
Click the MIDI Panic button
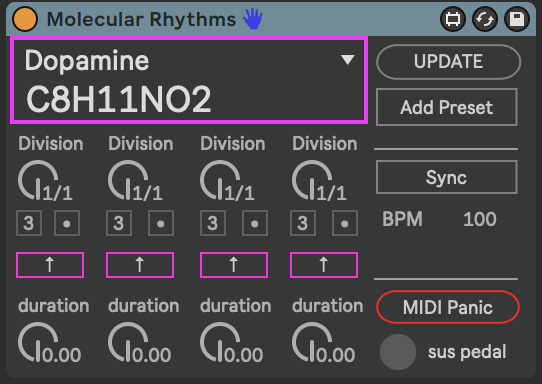coord(448,307)
